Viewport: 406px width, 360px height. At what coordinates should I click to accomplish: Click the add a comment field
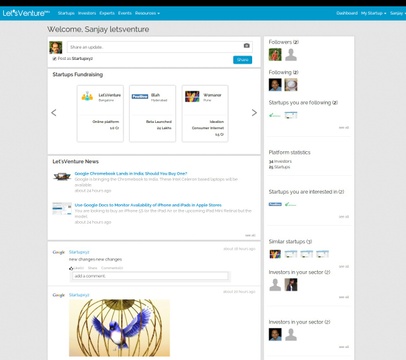tap(150, 276)
